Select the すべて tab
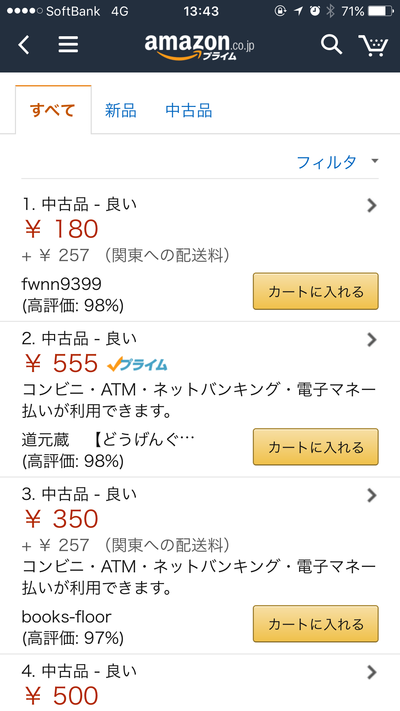The width and height of the screenshot is (400, 711). tap(53, 110)
